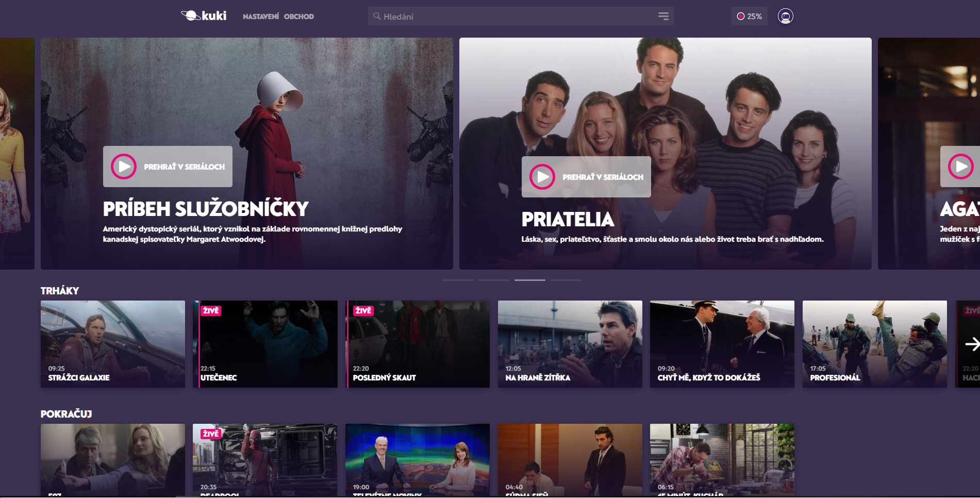The height and width of the screenshot is (498, 980).
Task: Open the Obchod menu
Action: (299, 16)
